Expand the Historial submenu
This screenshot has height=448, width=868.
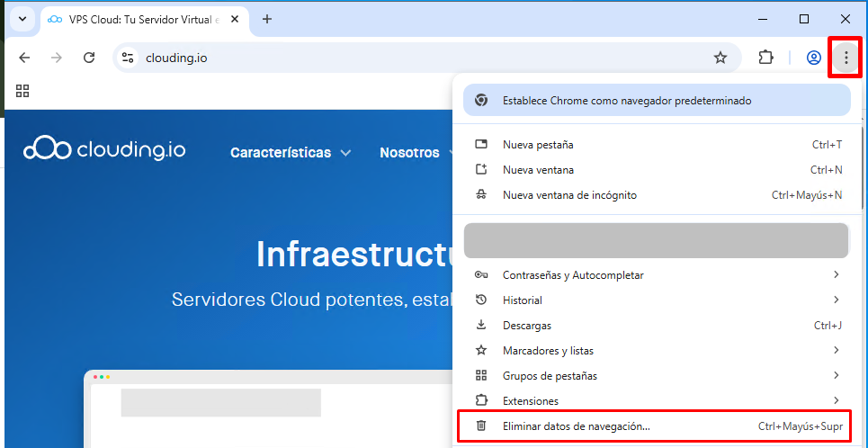(x=657, y=300)
